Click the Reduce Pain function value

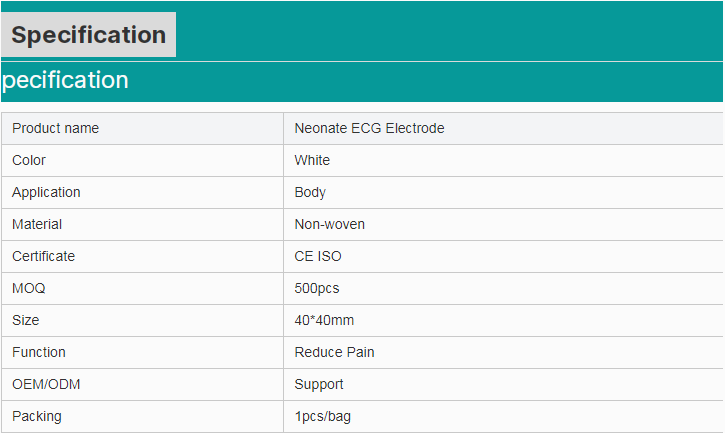pyautogui.click(x=334, y=352)
